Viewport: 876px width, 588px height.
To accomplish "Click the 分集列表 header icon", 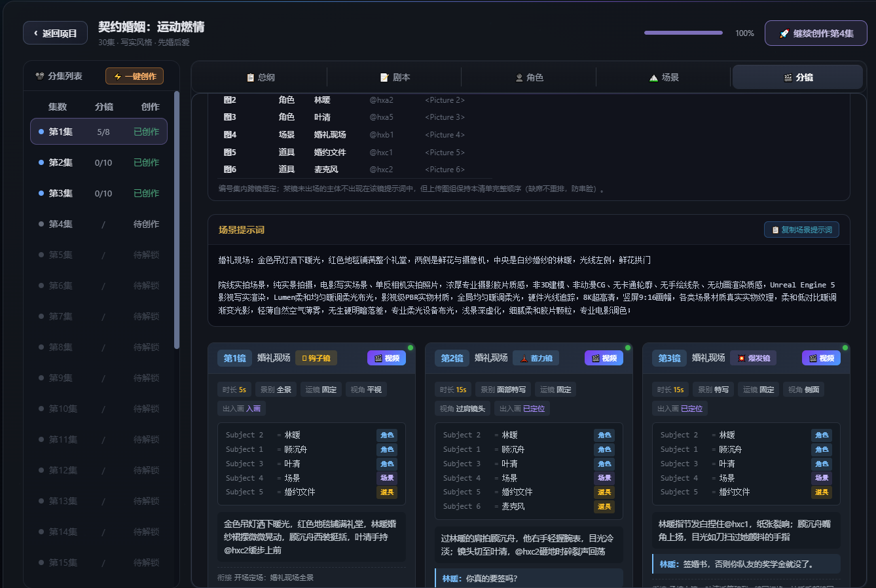I will pyautogui.click(x=40, y=76).
